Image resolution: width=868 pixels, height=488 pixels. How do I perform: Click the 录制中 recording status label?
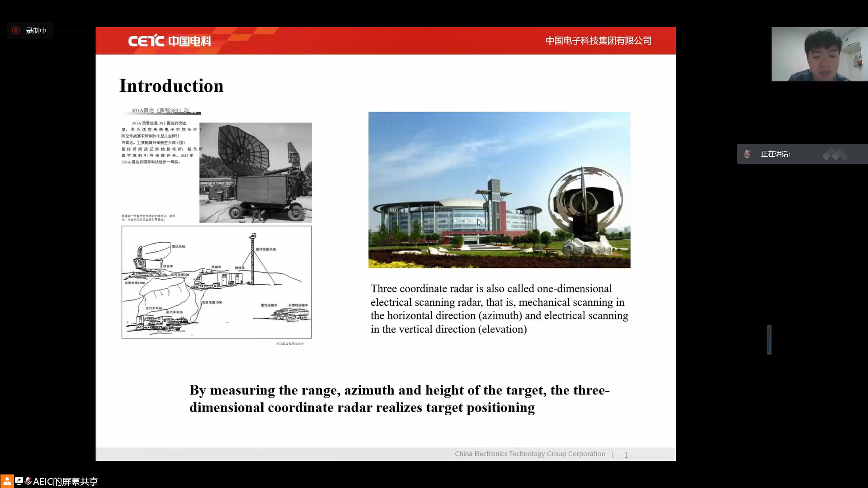36,30
